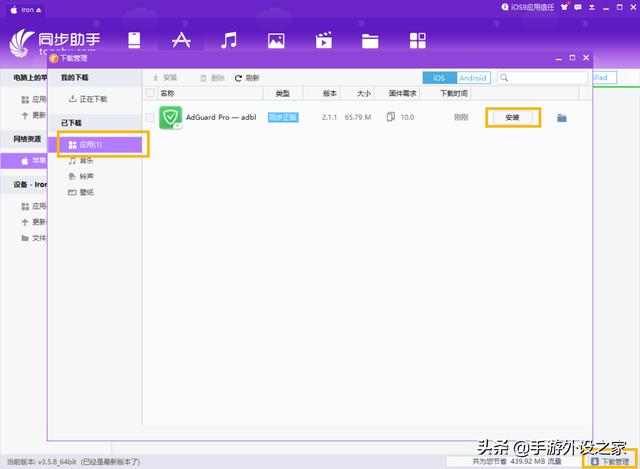
Task: Click the iOS9应用信任 link in title bar
Action: pos(528,7)
